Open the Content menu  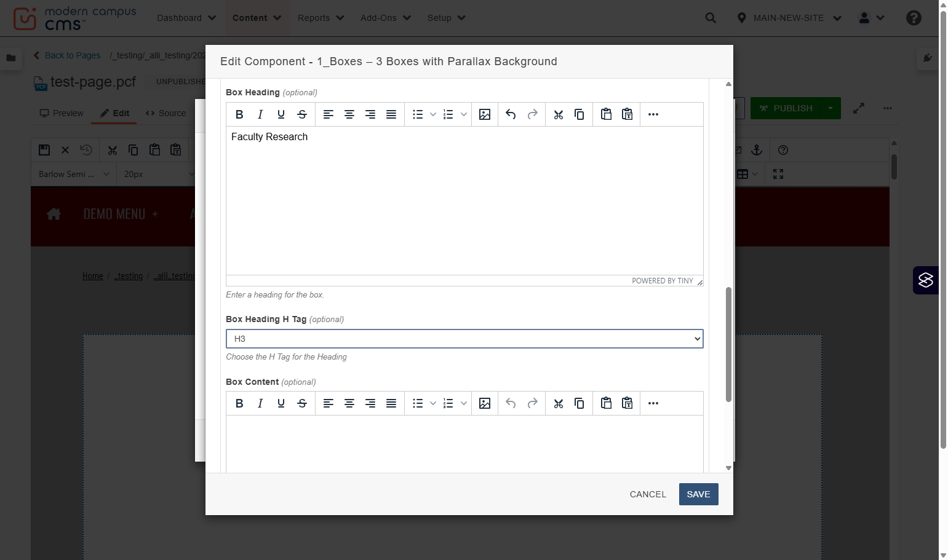(x=257, y=18)
